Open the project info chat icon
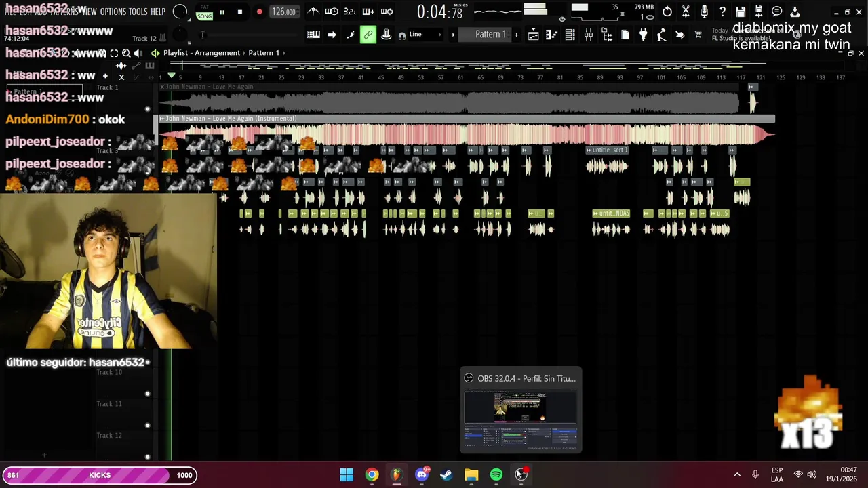This screenshot has width=868, height=488. click(777, 12)
